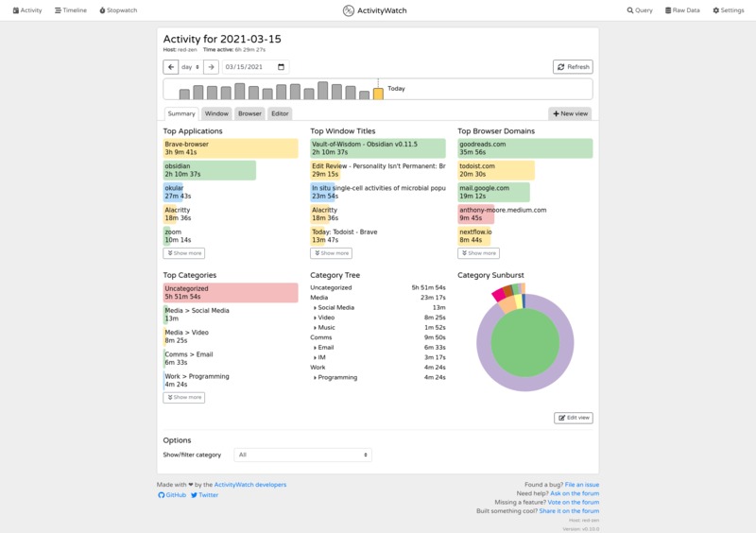Image resolution: width=756 pixels, height=533 pixels.
Task: Click the date field 03/15/2021
Action: pyautogui.click(x=255, y=67)
